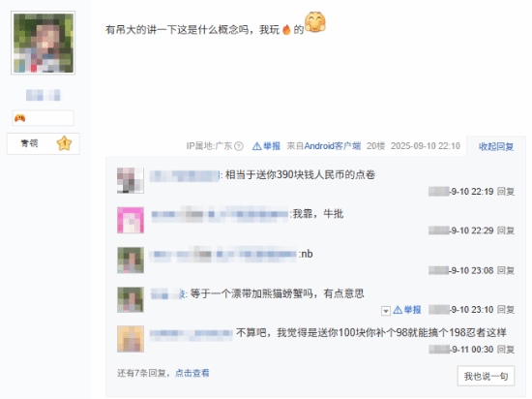Reply to the 22:19 comment
The width and height of the screenshot is (532, 399).
pyautogui.click(x=506, y=192)
